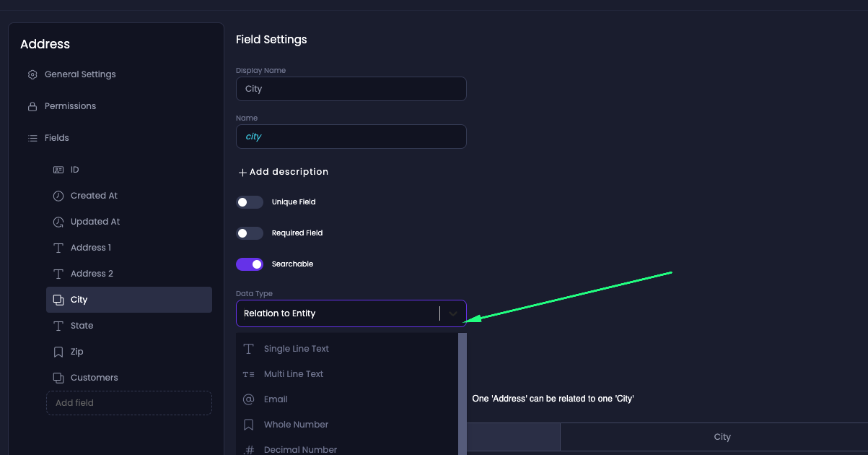868x455 pixels.
Task: Click the Multi Line Text option icon
Action: 249,374
